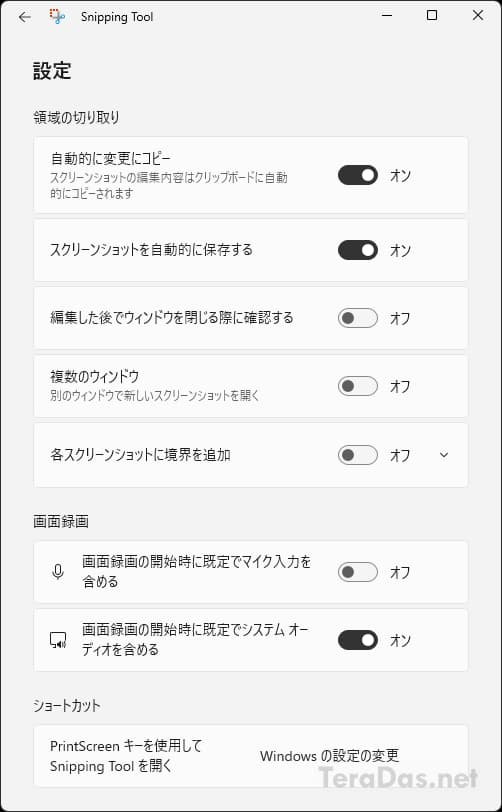Turn on 複数のウィンドウ toggle
Image resolution: width=502 pixels, height=812 pixels.
tap(357, 386)
